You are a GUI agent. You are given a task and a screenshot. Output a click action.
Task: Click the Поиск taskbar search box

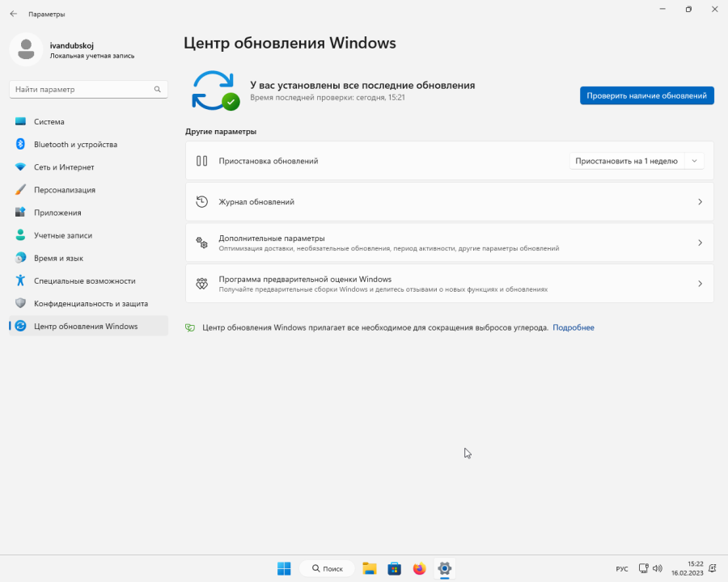tap(328, 568)
